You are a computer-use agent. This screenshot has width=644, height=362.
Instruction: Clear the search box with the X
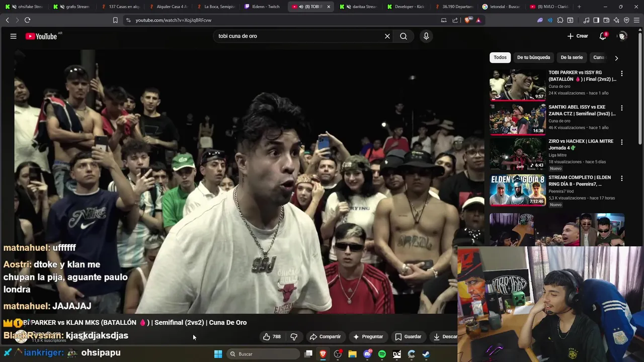pyautogui.click(x=387, y=36)
